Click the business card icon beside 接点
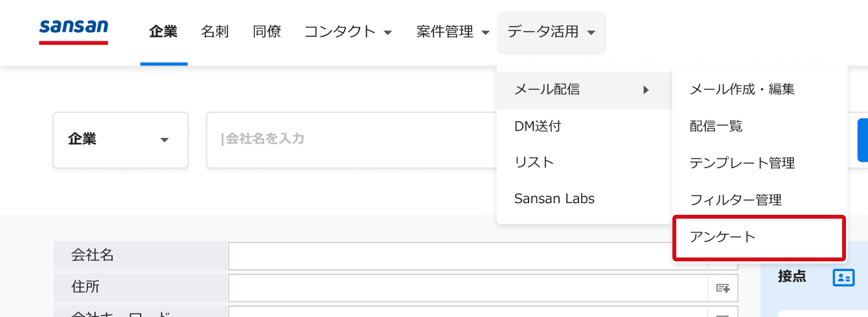The image size is (868, 317). [x=843, y=278]
